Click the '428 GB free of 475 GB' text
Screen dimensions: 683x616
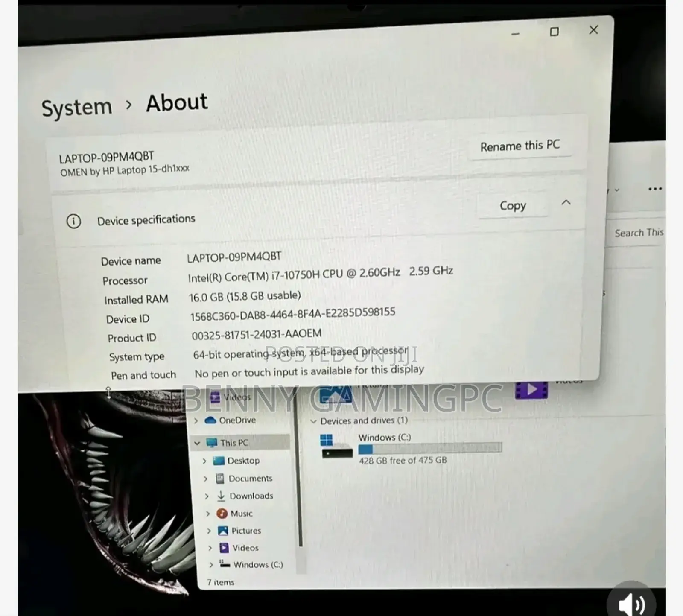pos(403,461)
